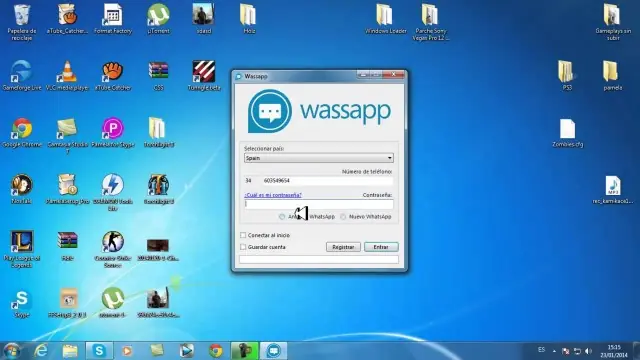Image resolution: width=640 pixels, height=360 pixels.
Task: Launch Google Chrome desktop shortcut
Action: click(x=22, y=132)
